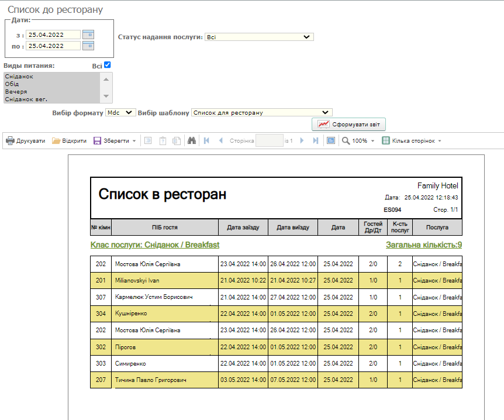504x420 pixels.
Task: Click the binoculars find icon
Action: [192, 141]
